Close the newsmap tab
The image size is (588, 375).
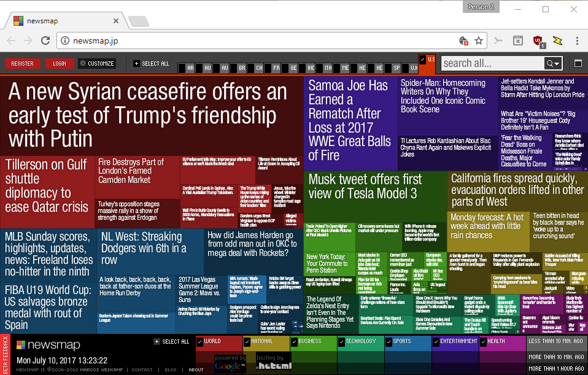[116, 21]
